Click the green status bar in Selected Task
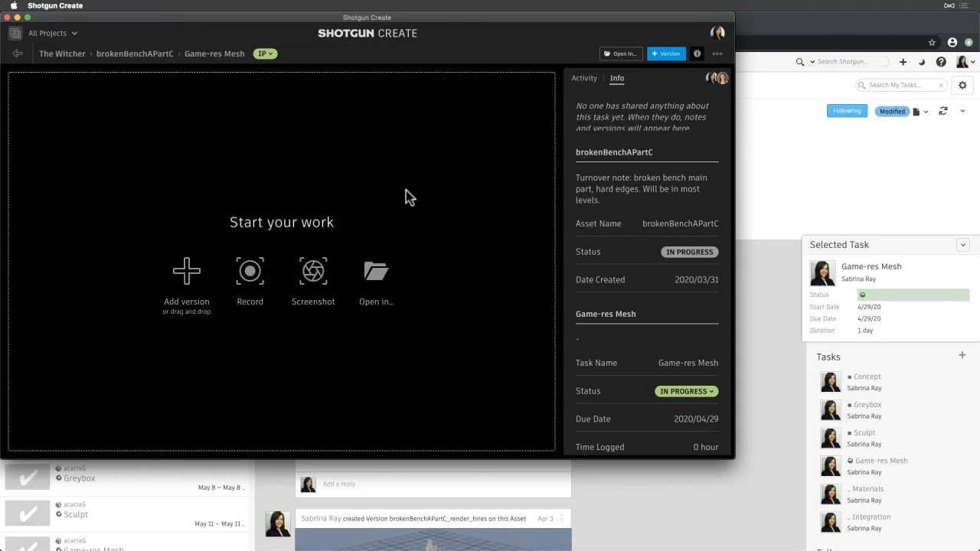 913,295
